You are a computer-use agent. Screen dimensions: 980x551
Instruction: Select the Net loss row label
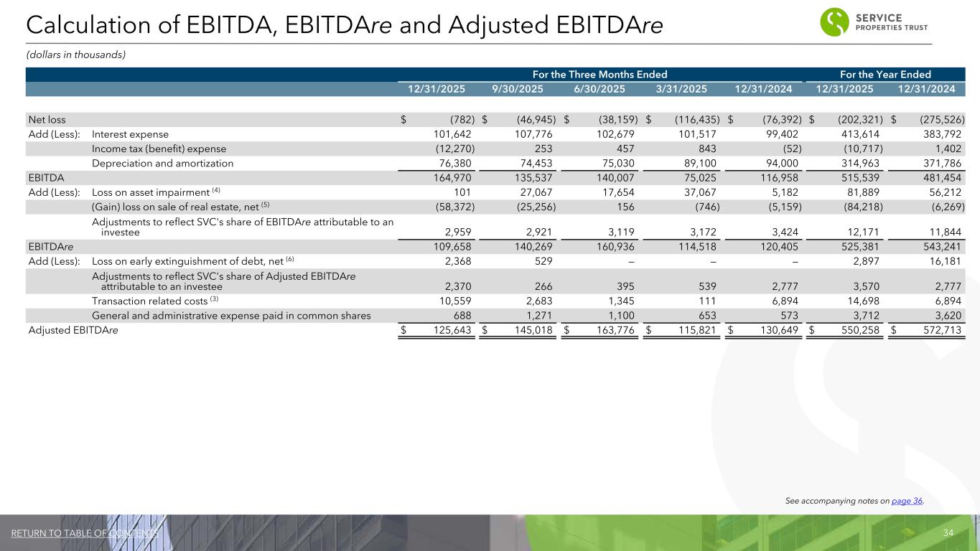[47, 119]
